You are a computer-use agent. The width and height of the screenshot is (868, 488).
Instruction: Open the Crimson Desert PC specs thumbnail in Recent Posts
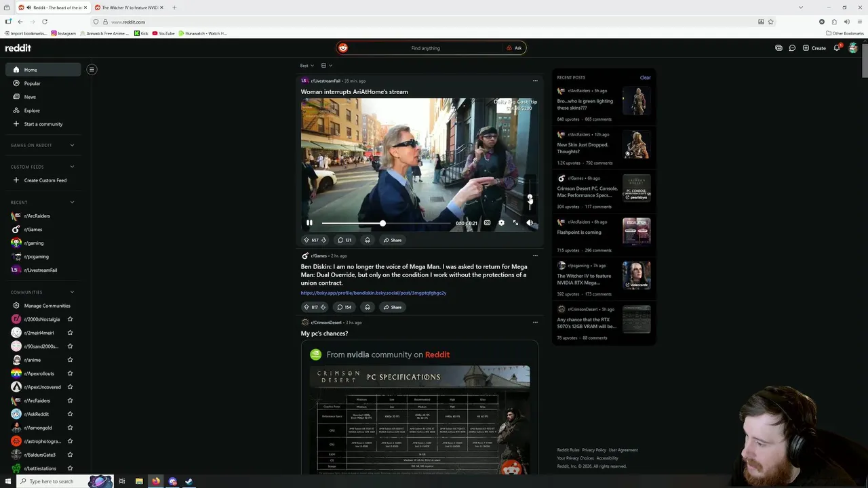click(x=637, y=188)
